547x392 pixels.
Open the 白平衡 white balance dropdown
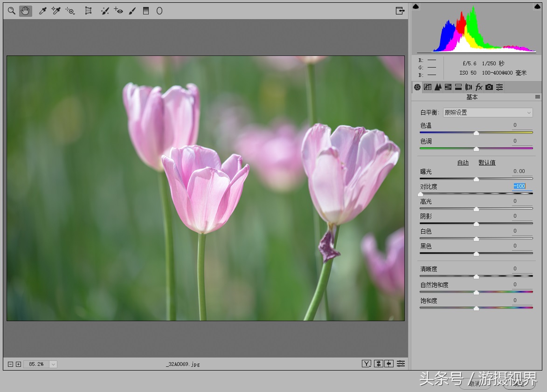point(487,112)
